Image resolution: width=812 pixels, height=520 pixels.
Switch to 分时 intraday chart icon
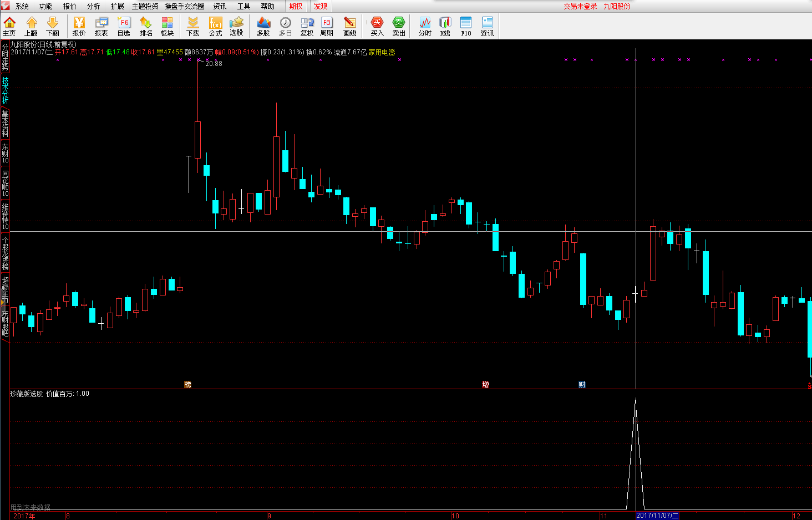coord(425,26)
